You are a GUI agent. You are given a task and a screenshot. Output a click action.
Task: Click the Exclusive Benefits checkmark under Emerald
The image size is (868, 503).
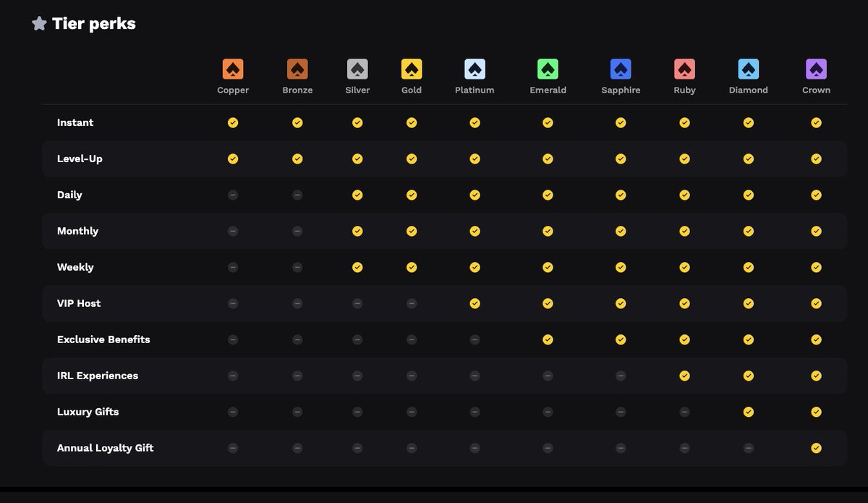click(x=548, y=340)
